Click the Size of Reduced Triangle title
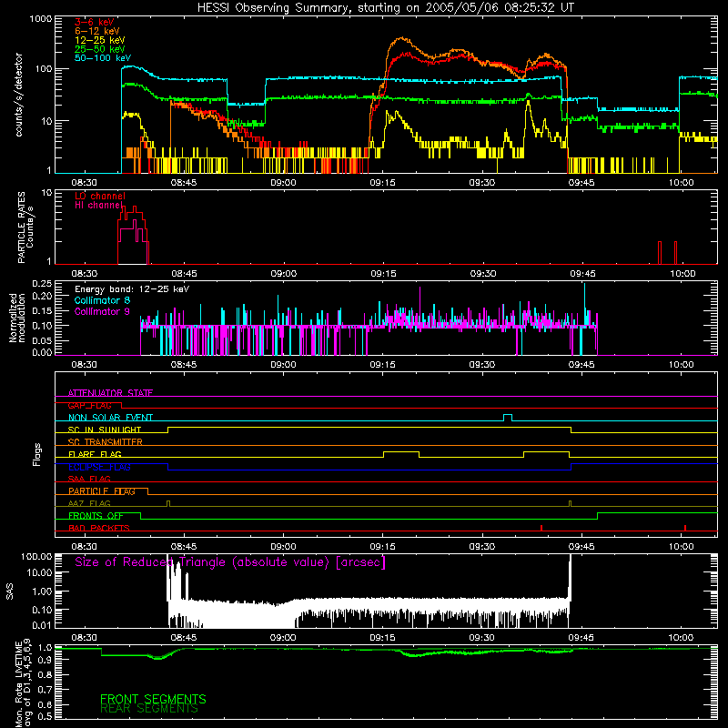 click(x=230, y=562)
